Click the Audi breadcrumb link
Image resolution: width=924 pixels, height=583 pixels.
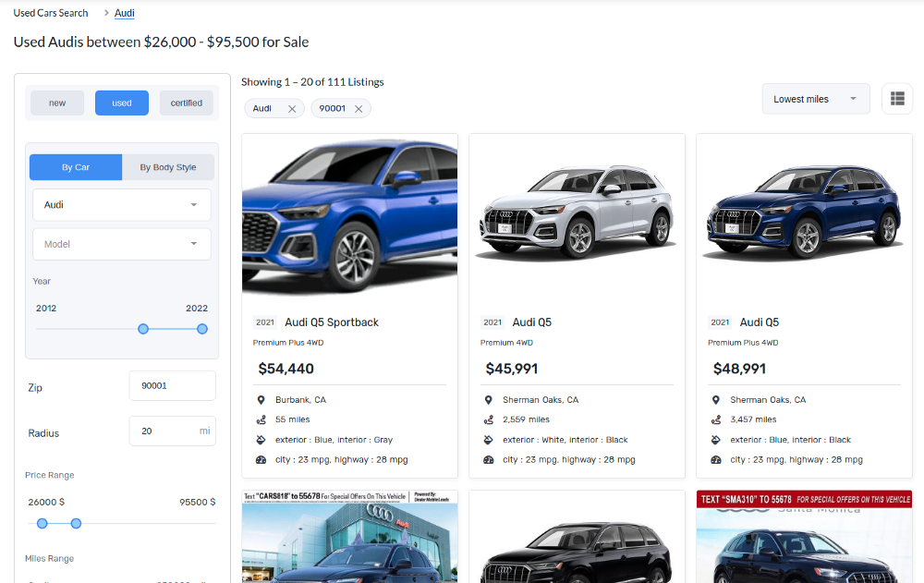pos(123,12)
